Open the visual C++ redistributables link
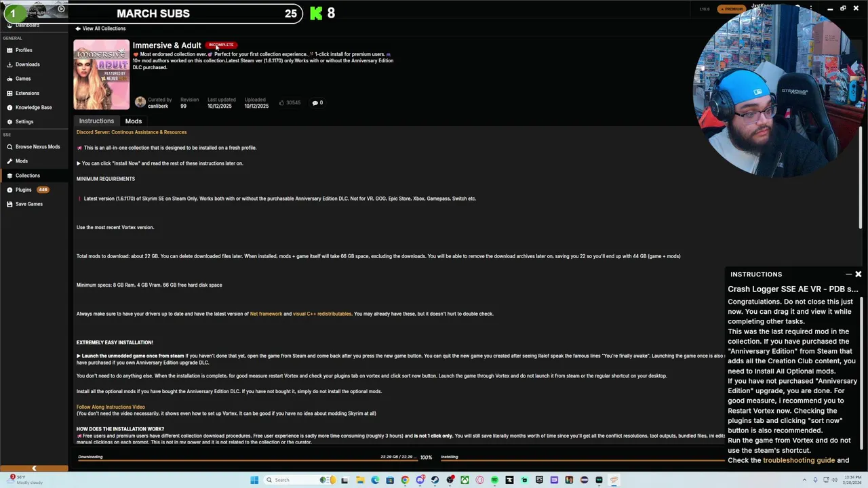Screen dimensions: 868x488 (x=322, y=314)
